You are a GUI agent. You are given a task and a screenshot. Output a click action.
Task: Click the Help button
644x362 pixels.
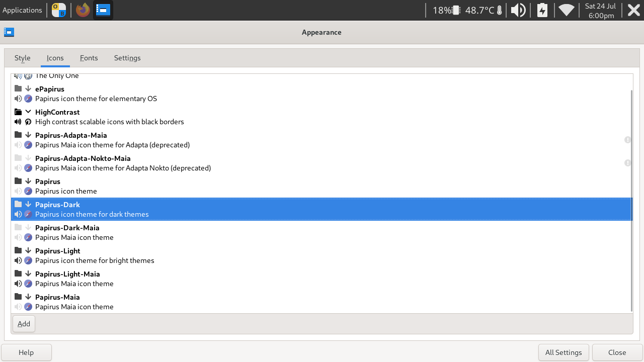click(x=26, y=352)
